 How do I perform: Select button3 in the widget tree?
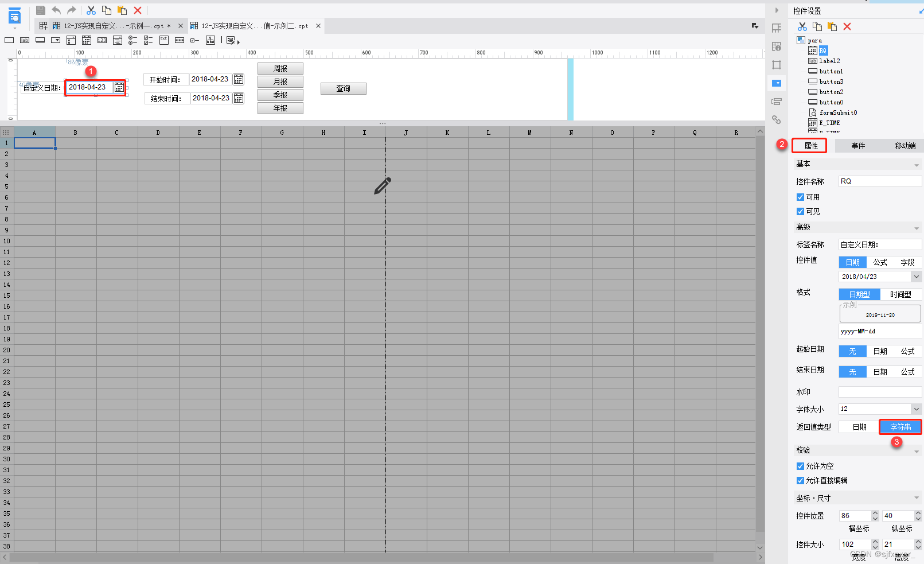(x=831, y=81)
